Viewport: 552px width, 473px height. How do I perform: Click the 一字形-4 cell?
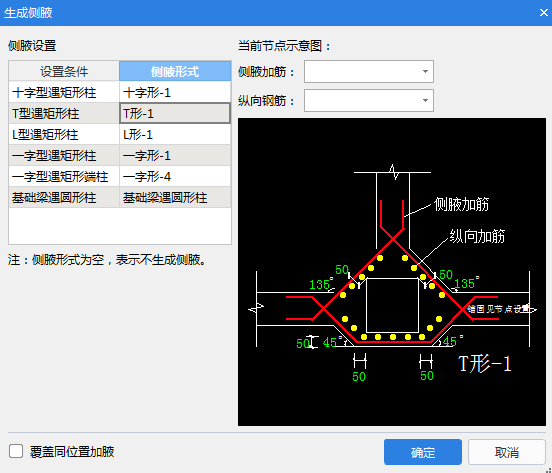pos(175,176)
